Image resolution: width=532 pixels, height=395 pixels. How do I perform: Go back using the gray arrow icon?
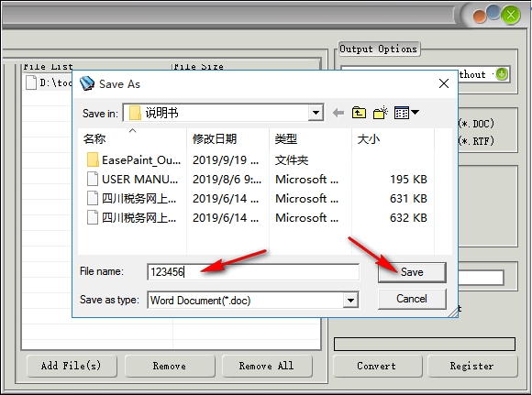click(338, 113)
